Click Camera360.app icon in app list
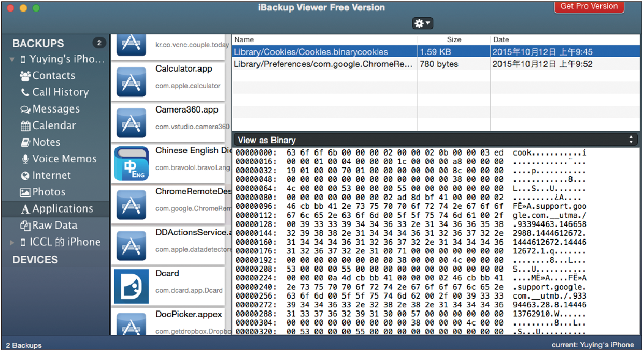Screen dimensions: 644x352 [x=131, y=122]
